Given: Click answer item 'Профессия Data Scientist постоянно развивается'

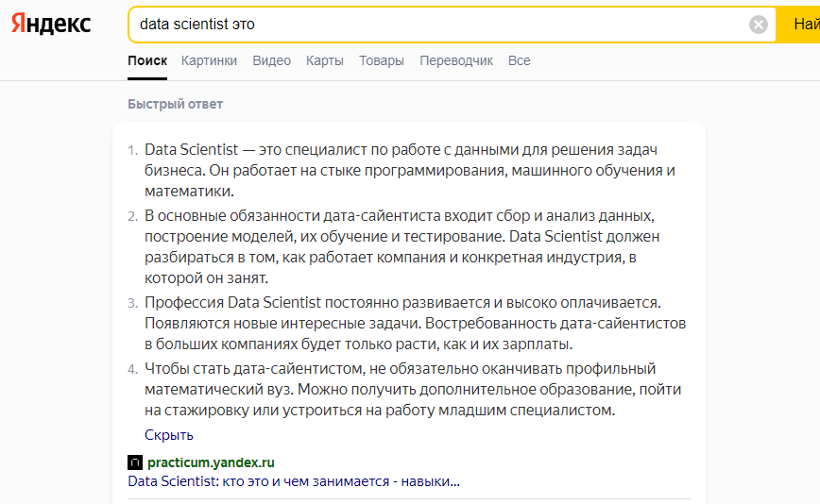Looking at the screenshot, I should point(416,324).
